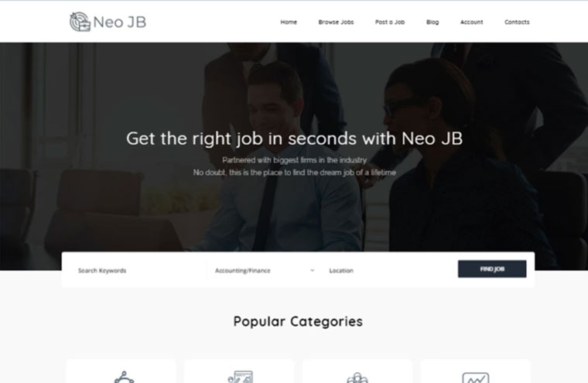Select Post a Job in navigation
This screenshot has width=588, height=383.
pyautogui.click(x=390, y=22)
